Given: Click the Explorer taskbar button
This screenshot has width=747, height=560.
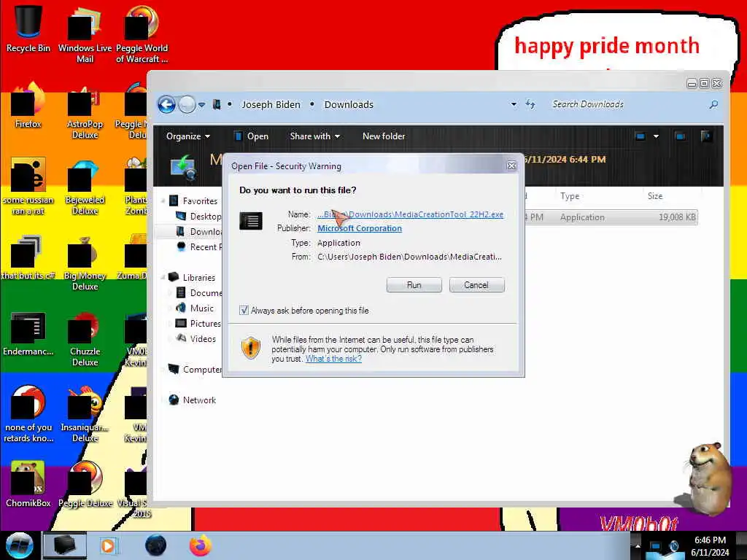Looking at the screenshot, I should click(65, 545).
